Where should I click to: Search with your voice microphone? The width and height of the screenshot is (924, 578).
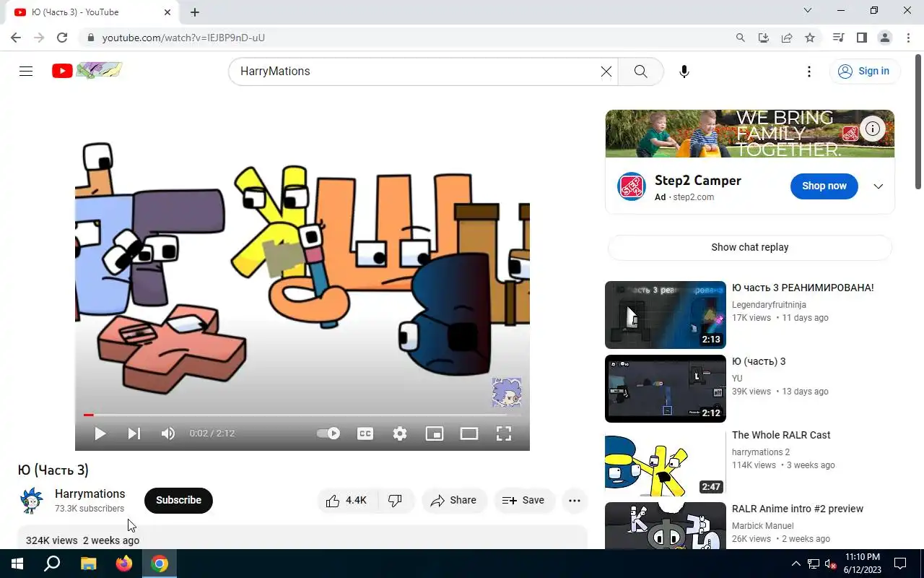point(684,71)
